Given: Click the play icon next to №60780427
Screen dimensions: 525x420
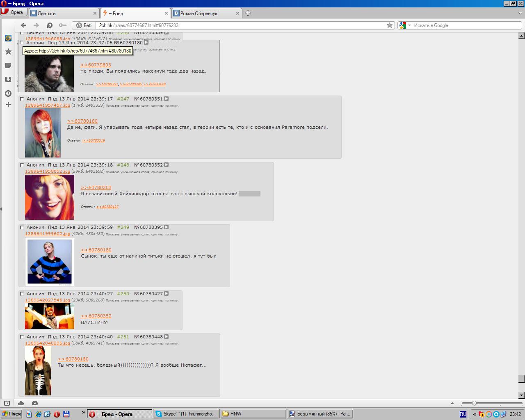Looking at the screenshot, I should [167, 294].
